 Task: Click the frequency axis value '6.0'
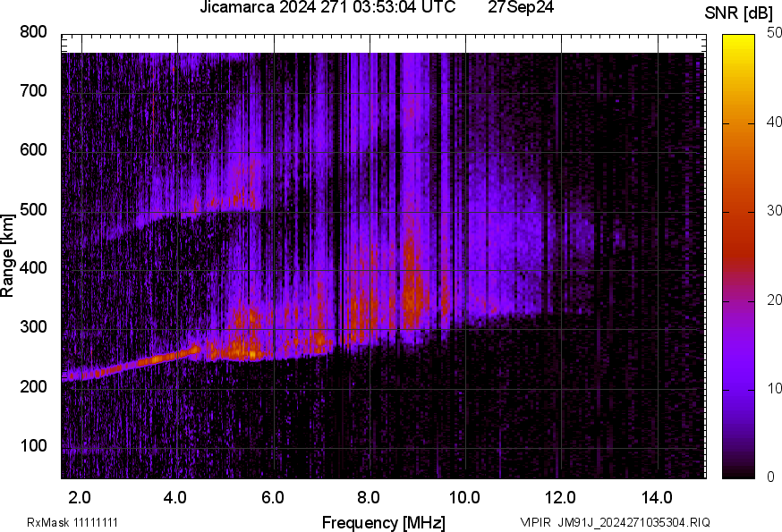[272, 498]
